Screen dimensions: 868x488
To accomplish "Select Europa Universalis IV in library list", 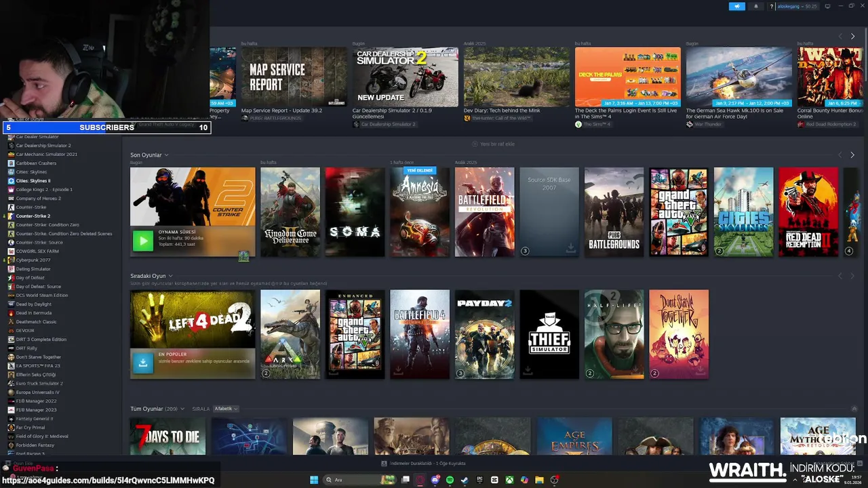I will [x=37, y=392].
